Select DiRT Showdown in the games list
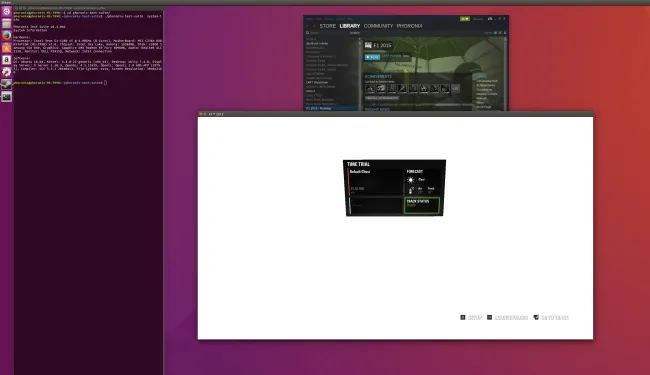Image resolution: width=650 pixels, height=375 pixels. pyautogui.click(x=317, y=82)
